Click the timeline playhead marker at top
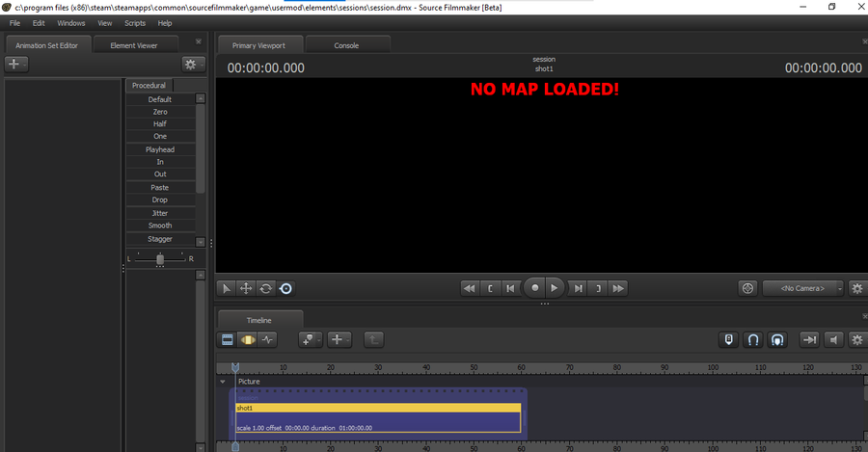This screenshot has width=868, height=452. 235,367
